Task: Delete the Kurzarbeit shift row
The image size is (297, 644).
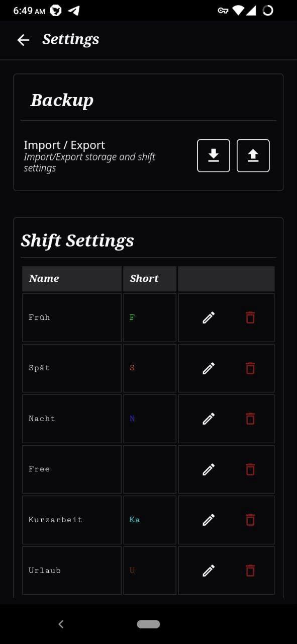Action: point(250,520)
